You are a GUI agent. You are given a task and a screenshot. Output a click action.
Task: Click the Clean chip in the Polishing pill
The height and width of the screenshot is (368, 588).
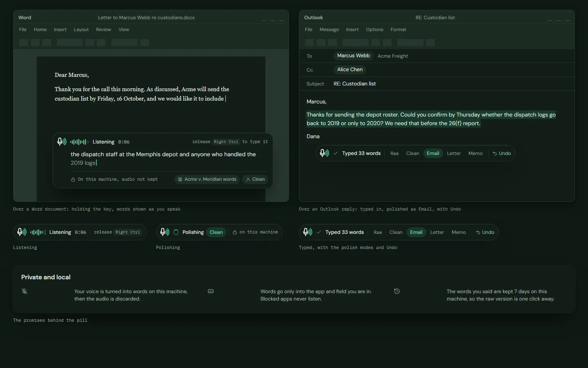[x=216, y=232]
